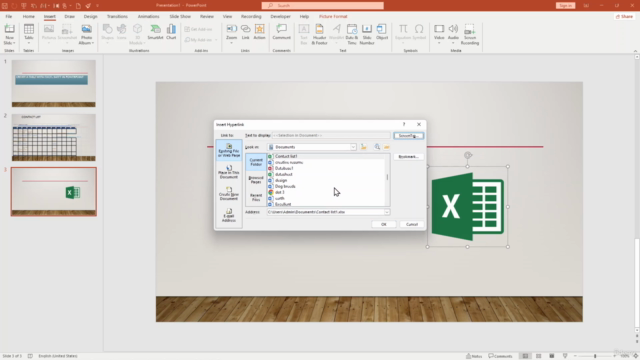Click the Action star icon
This screenshot has width=640, height=360.
(x=259, y=32)
